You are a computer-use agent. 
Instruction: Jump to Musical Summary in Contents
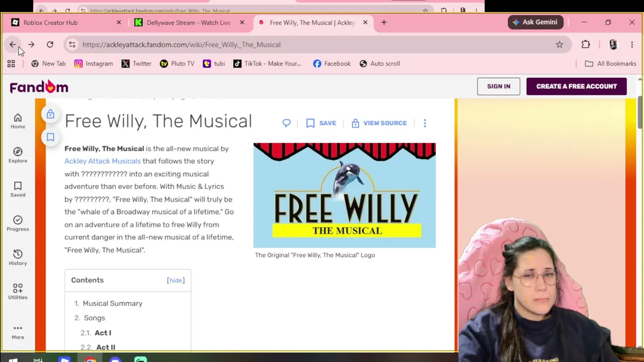pyautogui.click(x=113, y=303)
